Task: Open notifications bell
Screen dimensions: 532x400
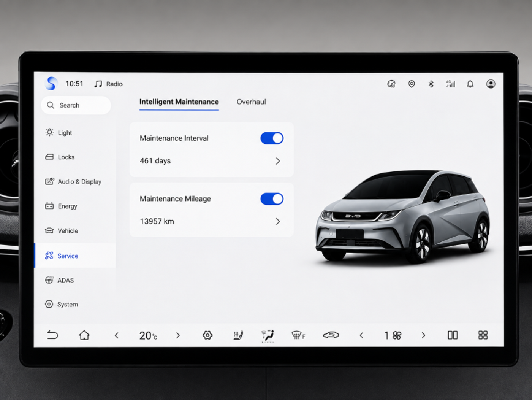Action: (470, 84)
